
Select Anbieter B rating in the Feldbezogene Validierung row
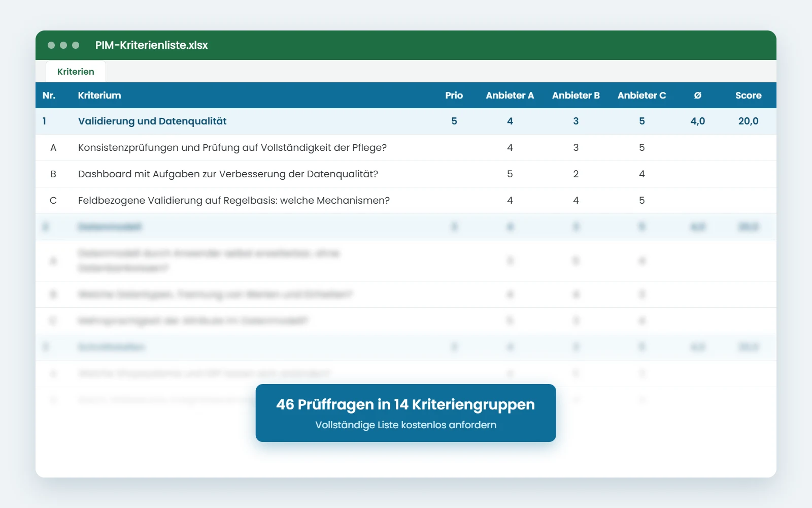[576, 201]
